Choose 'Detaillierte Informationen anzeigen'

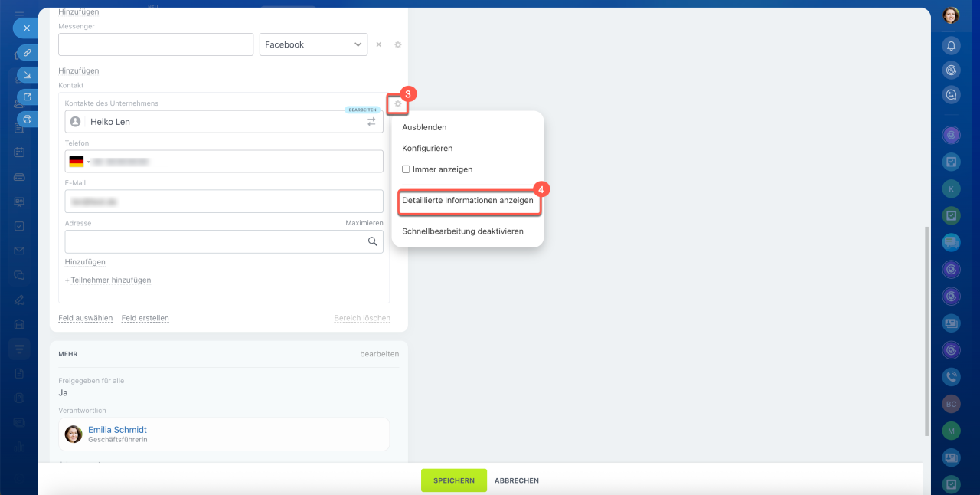point(468,200)
